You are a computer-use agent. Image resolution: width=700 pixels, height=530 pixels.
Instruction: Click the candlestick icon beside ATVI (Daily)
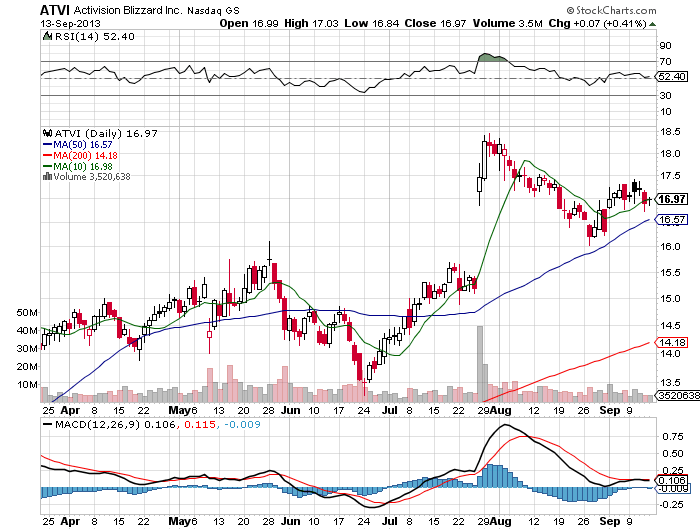point(48,133)
